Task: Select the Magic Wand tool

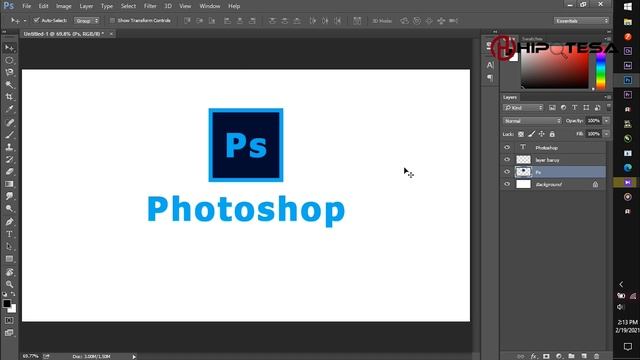Action: point(9,84)
